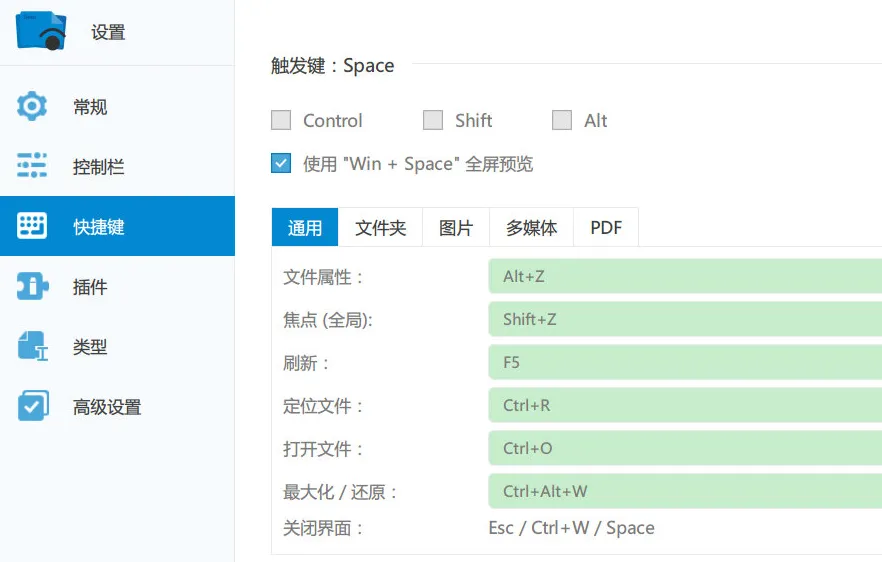Click the Seer app logo icon
882x562 pixels.
click(42, 31)
